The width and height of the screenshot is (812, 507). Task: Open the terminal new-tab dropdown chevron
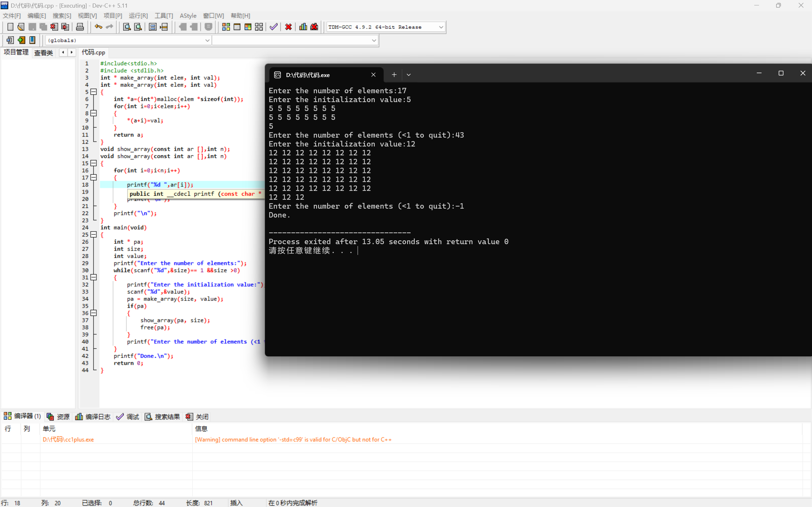click(x=408, y=75)
